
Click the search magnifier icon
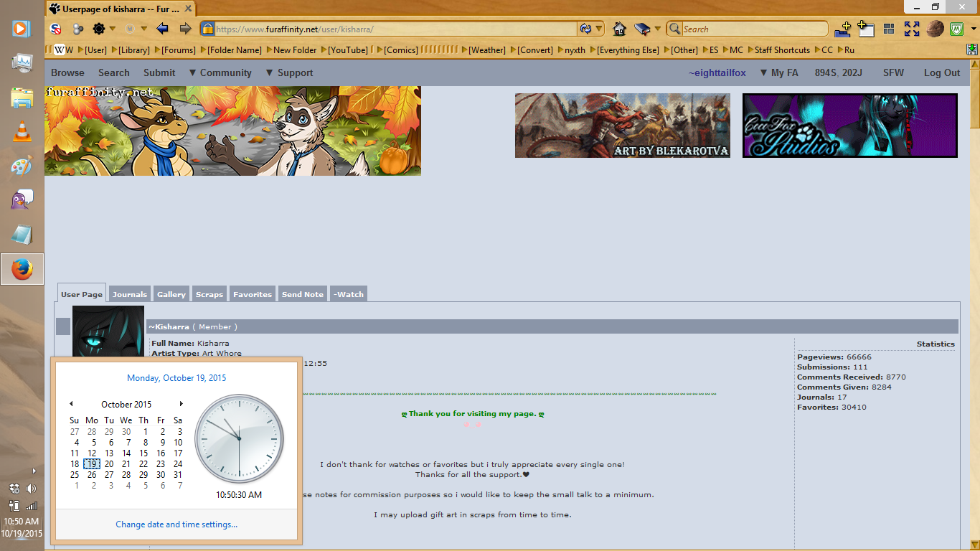674,29
